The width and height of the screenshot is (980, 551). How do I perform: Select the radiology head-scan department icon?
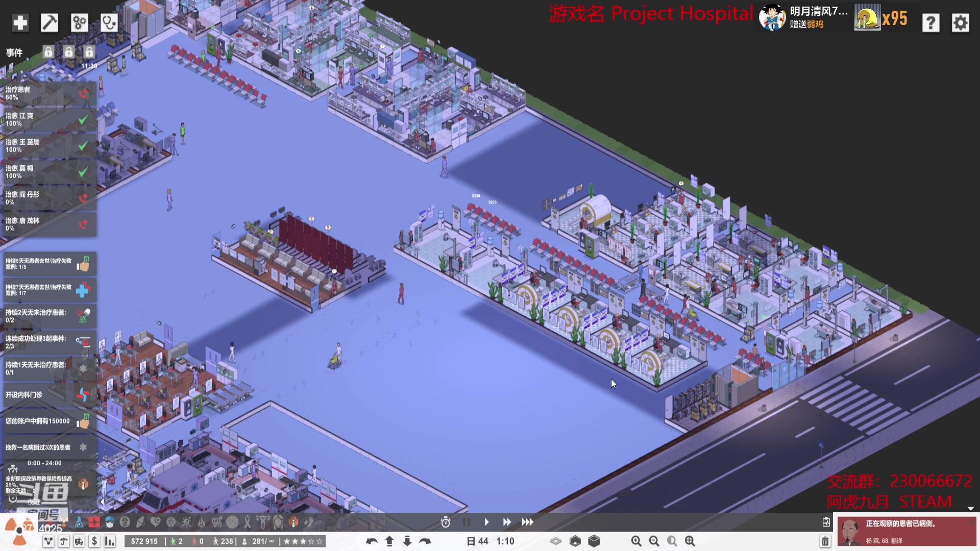click(x=125, y=522)
